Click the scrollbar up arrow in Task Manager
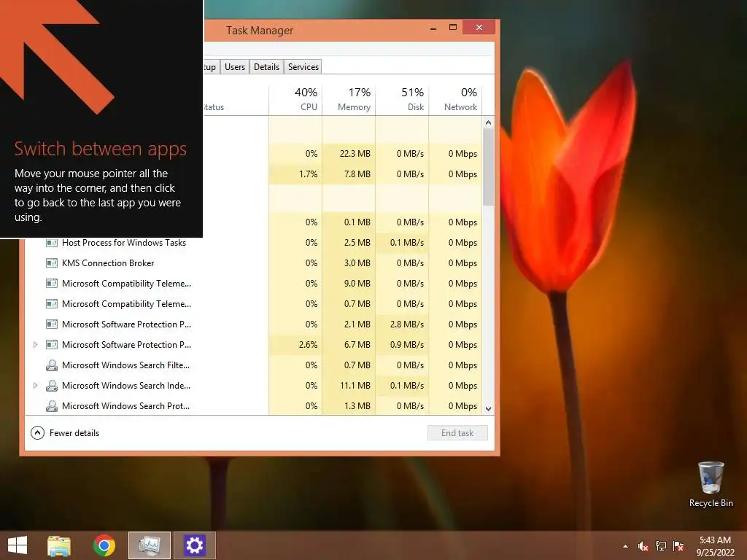This screenshot has height=560, width=747. [x=488, y=122]
